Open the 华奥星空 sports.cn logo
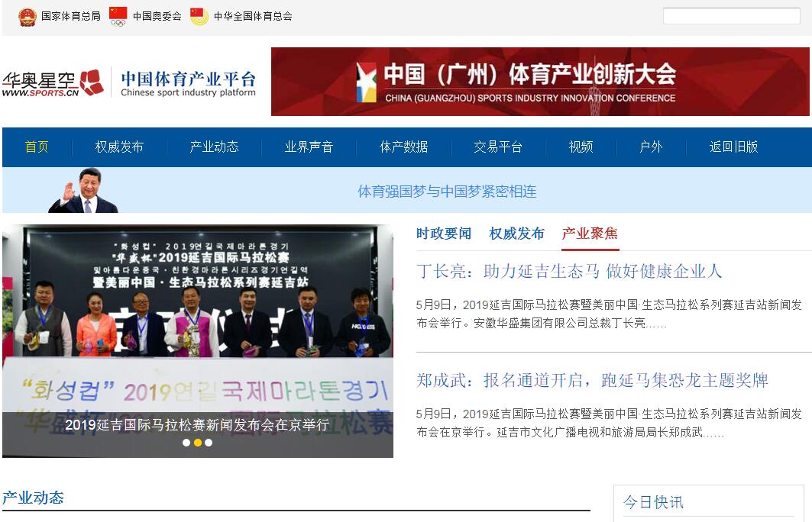 (x=53, y=82)
